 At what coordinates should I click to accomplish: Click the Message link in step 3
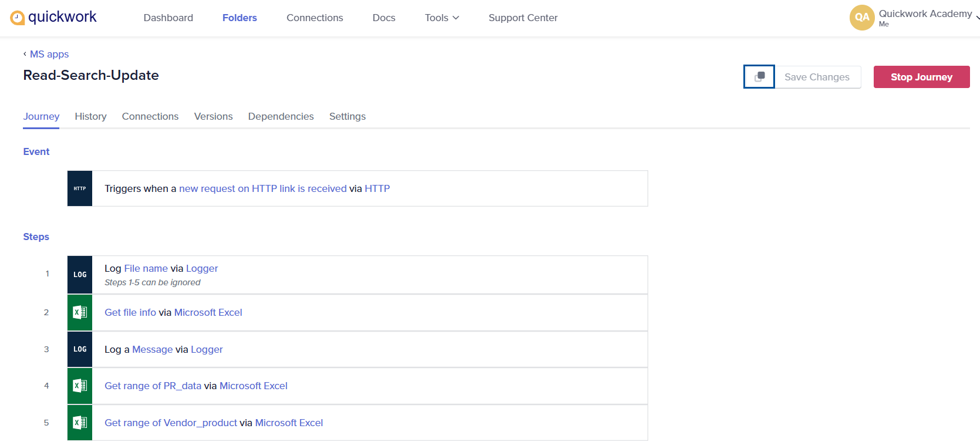153,349
